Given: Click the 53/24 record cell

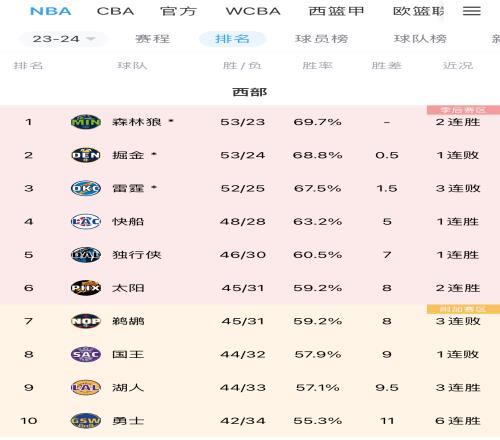Looking at the screenshot, I should click(243, 155).
